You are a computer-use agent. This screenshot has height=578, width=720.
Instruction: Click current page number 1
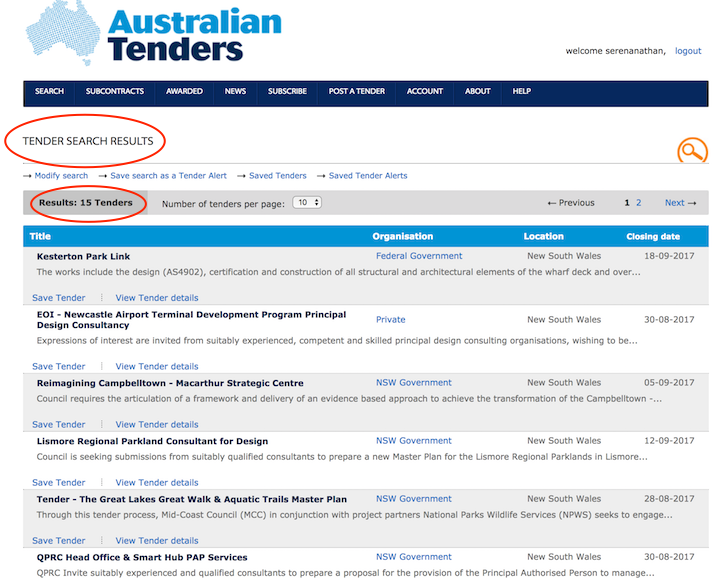point(627,202)
